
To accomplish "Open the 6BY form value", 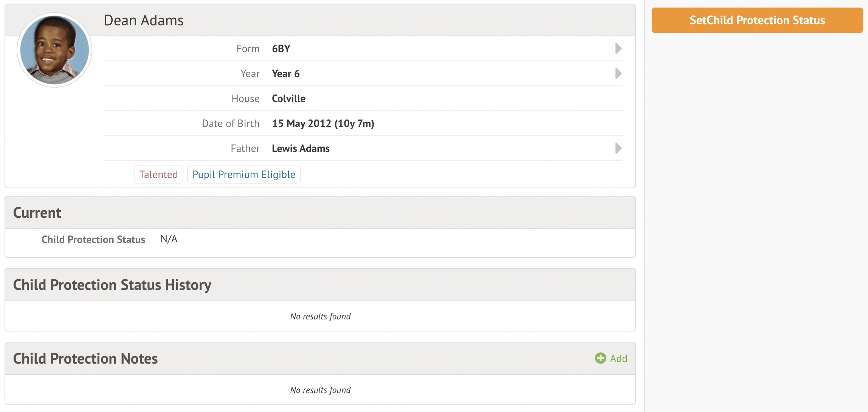I will tap(281, 49).
